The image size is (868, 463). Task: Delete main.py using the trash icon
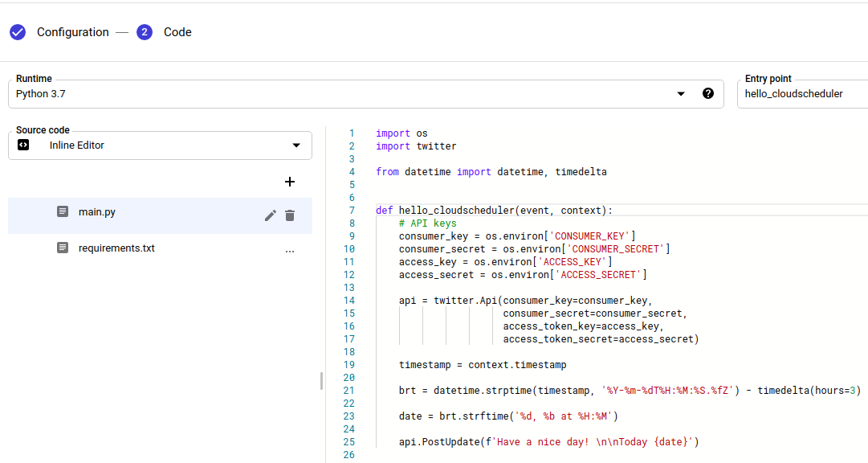point(290,215)
